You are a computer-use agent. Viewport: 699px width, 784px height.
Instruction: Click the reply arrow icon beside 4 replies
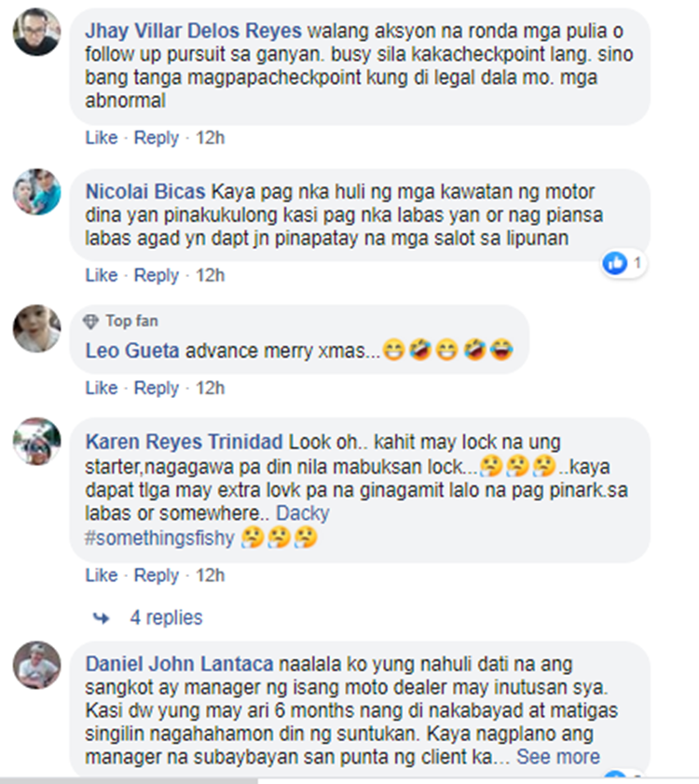(x=102, y=618)
